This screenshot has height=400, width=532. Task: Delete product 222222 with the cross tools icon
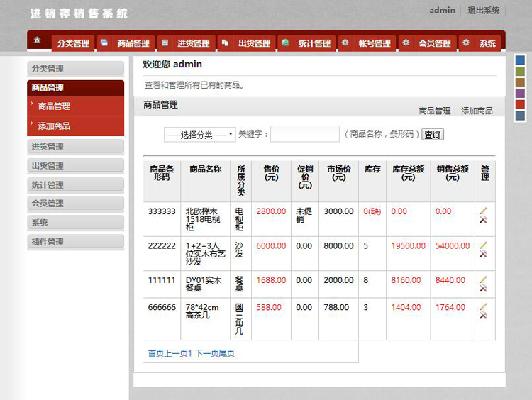pyautogui.click(x=483, y=254)
